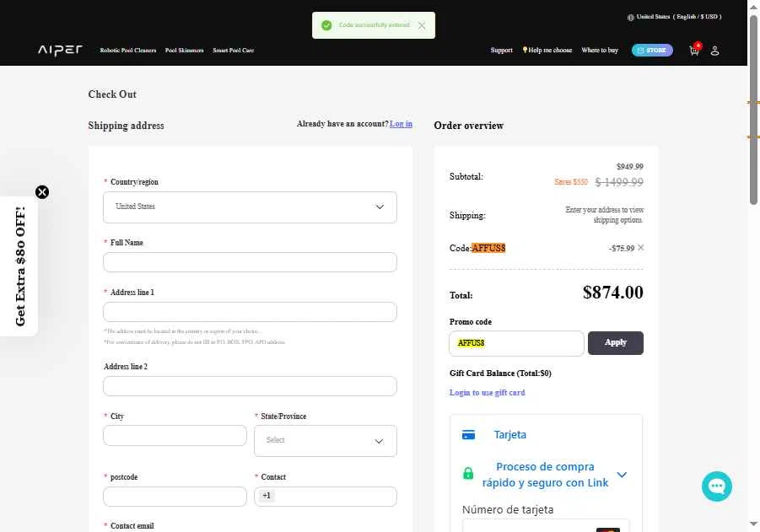Click the green lock Link icon
The width and height of the screenshot is (760, 532).
468,473
